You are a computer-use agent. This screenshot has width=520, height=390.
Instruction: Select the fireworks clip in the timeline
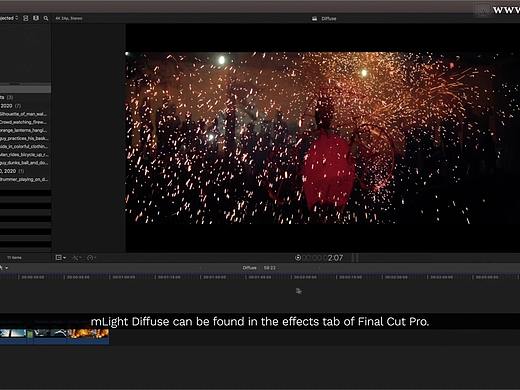point(88,336)
